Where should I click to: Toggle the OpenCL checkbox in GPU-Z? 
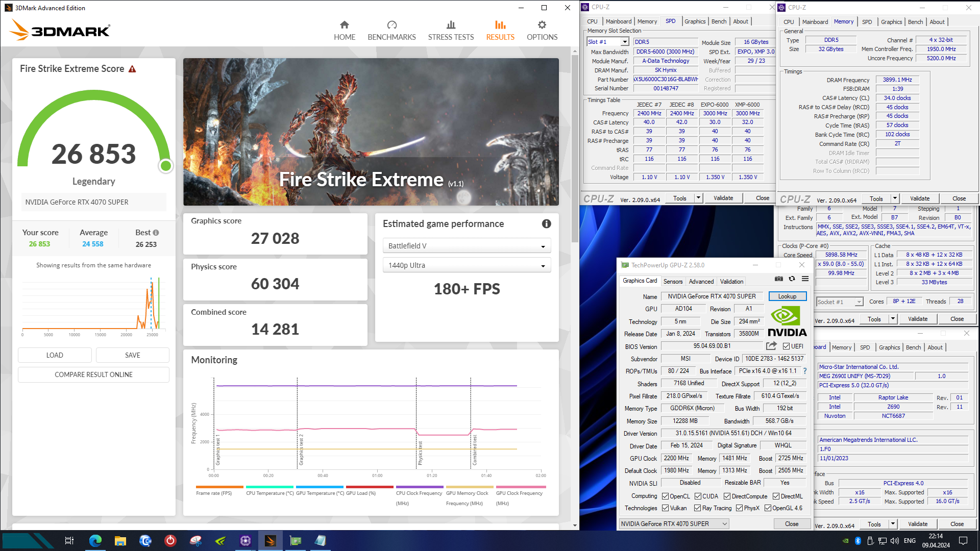tap(665, 496)
